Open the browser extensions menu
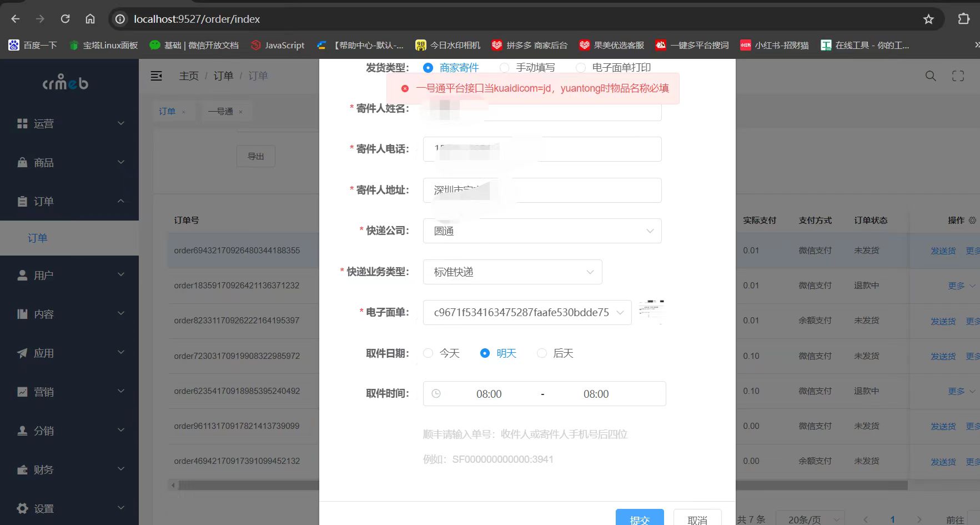Screen dimensions: 980x525 964,19
